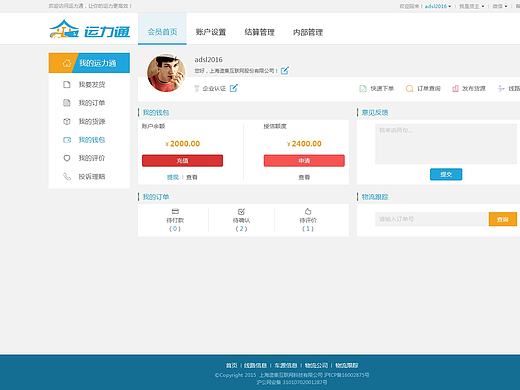
Task: Select 我的运力通 home icon in the sidebar
Action: click(67, 63)
